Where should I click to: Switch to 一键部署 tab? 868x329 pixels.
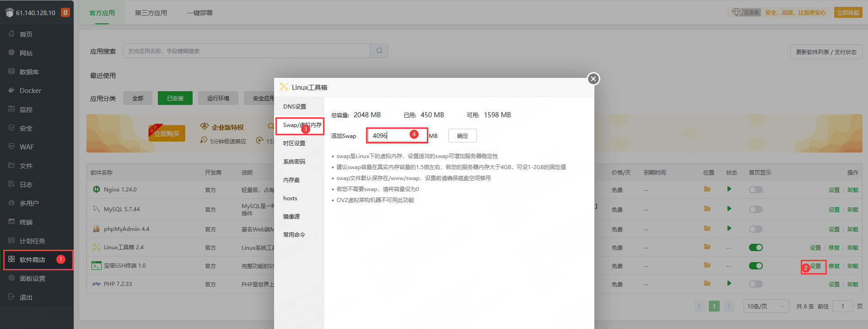click(x=200, y=13)
